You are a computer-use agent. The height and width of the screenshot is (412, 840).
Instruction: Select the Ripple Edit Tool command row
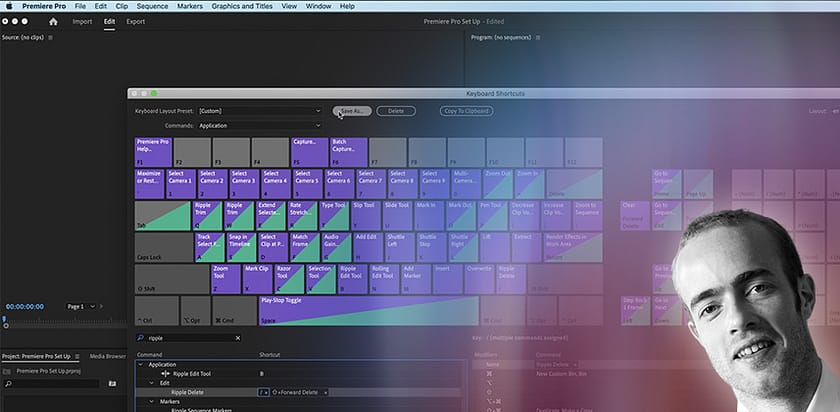(298, 373)
